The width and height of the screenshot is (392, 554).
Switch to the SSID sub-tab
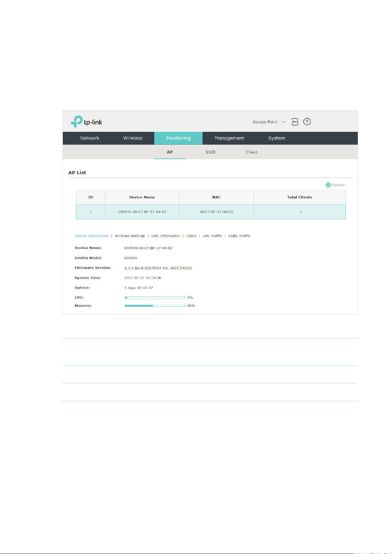(211, 152)
